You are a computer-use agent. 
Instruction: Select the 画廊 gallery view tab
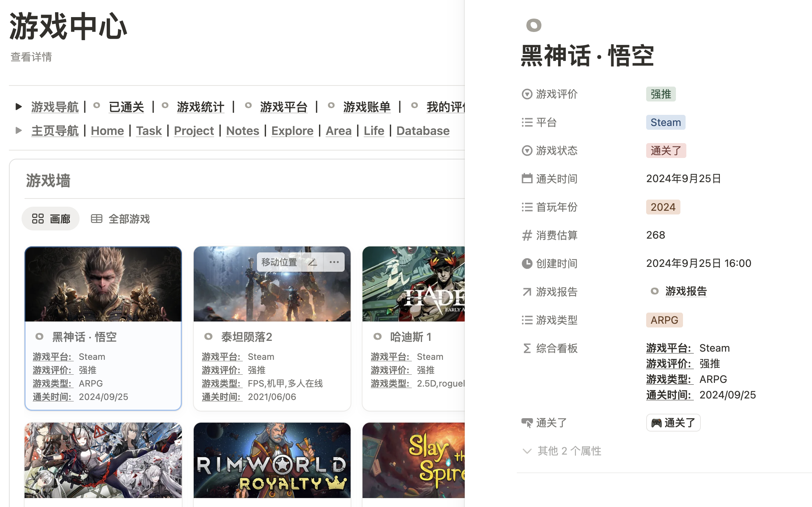pos(51,219)
